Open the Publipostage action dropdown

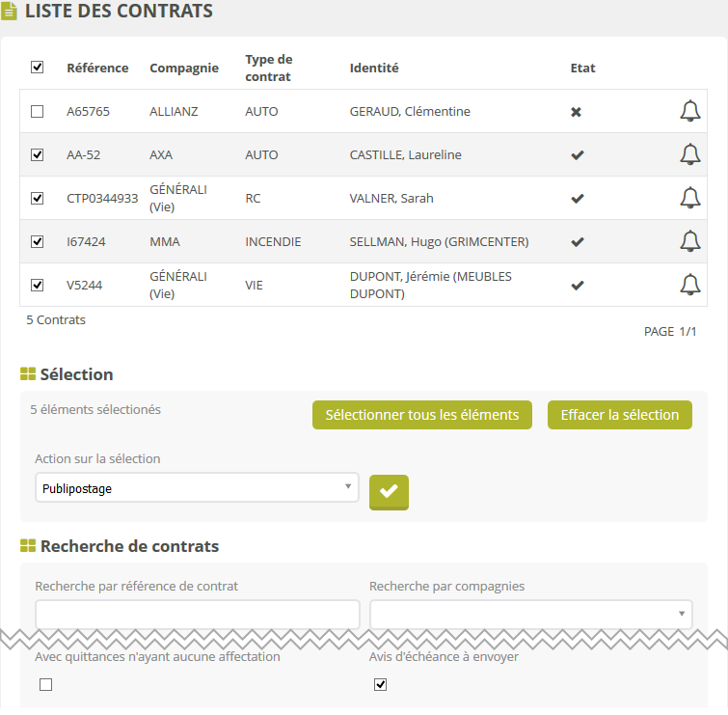tap(197, 488)
